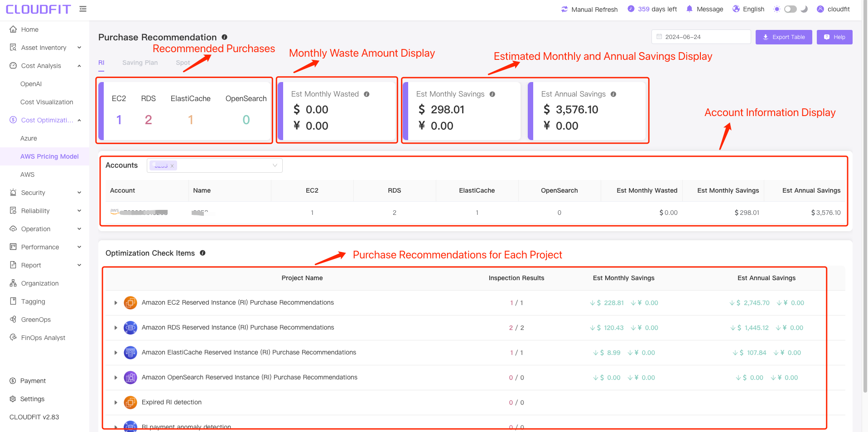This screenshot has width=868, height=432.
Task: Expand Amazon EC2 RI Purchase Recommendations row
Action: [116, 303]
